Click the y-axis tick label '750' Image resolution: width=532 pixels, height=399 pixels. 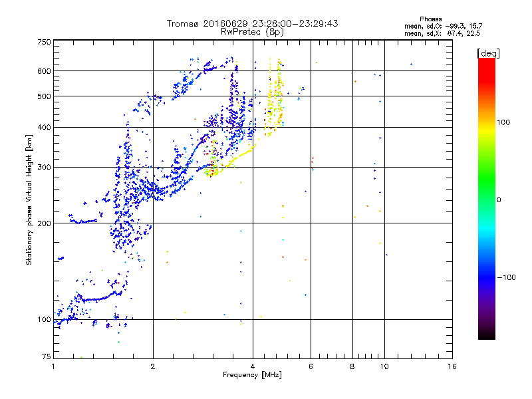(44, 42)
